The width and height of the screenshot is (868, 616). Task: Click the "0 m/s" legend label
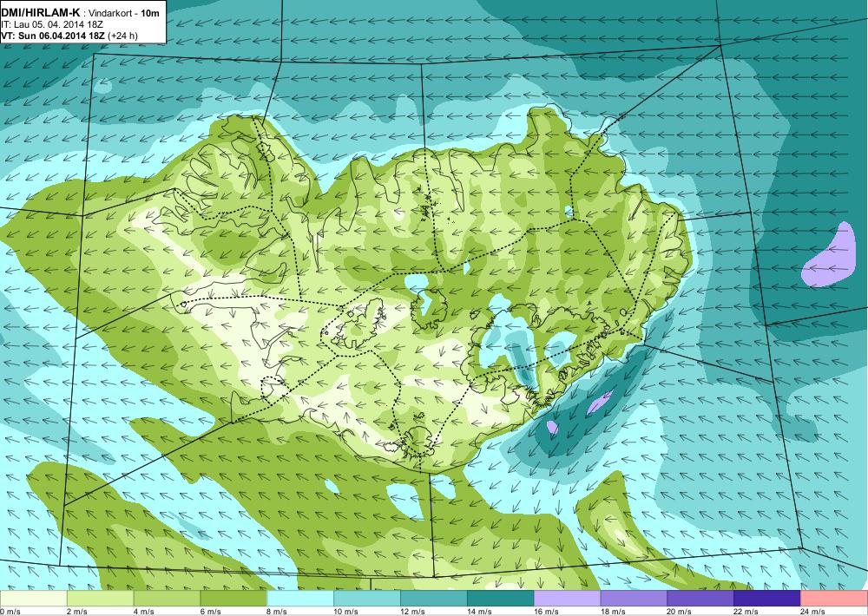10,612
